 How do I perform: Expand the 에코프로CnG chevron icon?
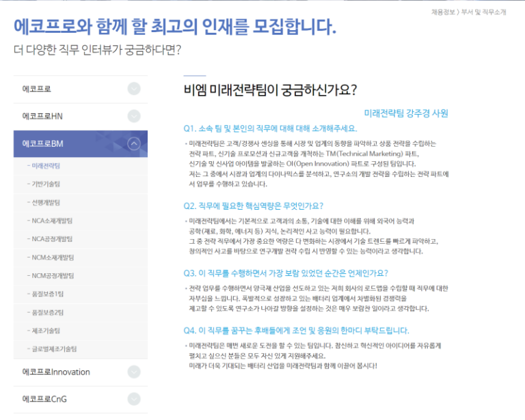click(134, 399)
